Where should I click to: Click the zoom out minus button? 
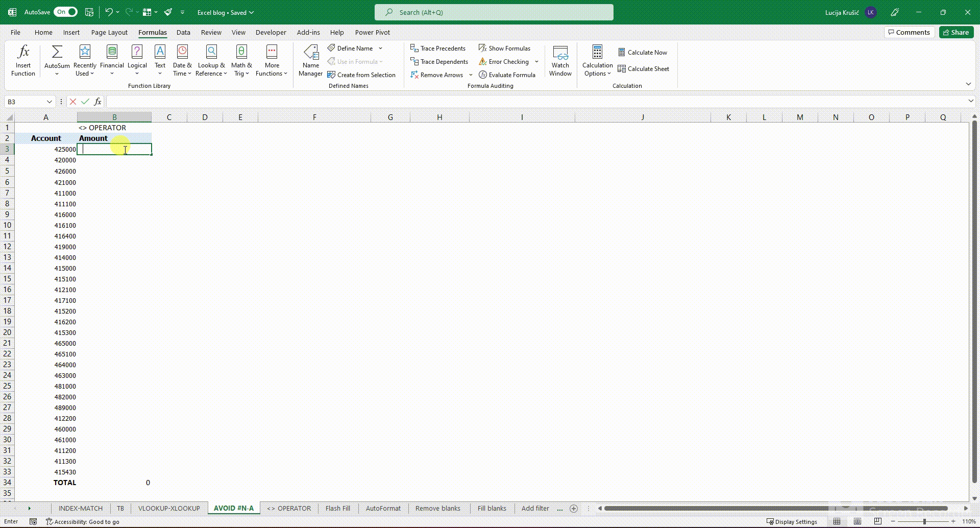893,521
